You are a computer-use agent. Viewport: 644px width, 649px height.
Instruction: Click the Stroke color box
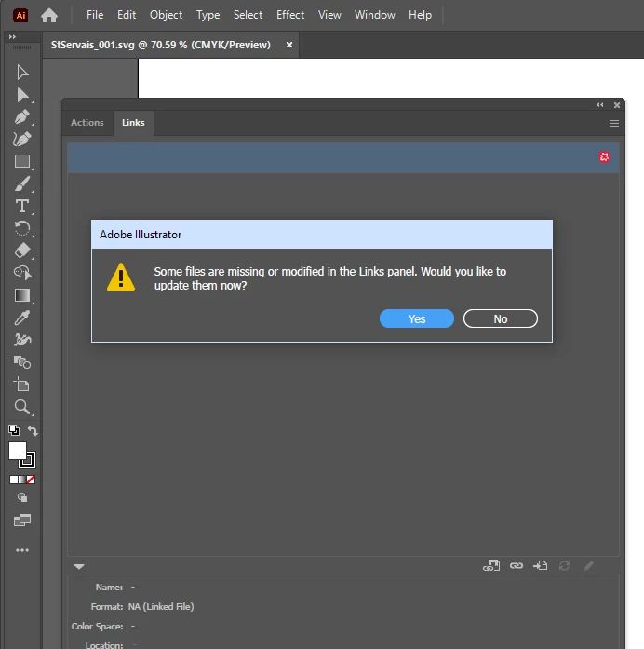click(x=30, y=462)
